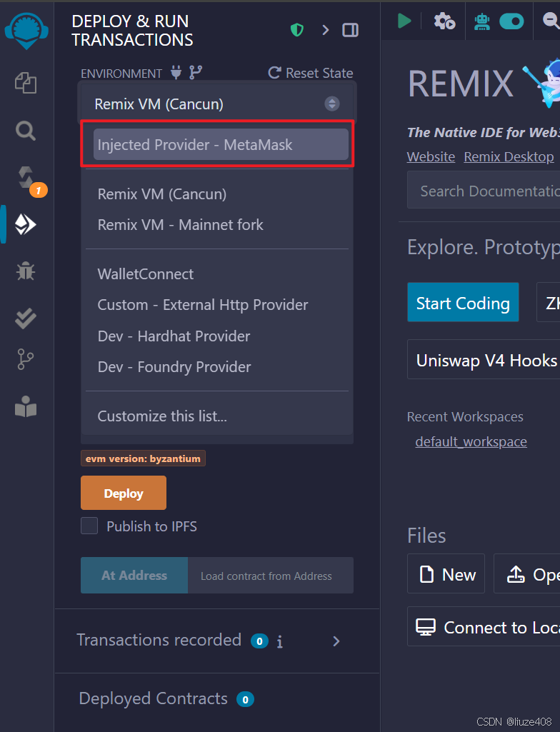Toggle the side panel layout icon
The height and width of the screenshot is (732, 560).
(350, 30)
